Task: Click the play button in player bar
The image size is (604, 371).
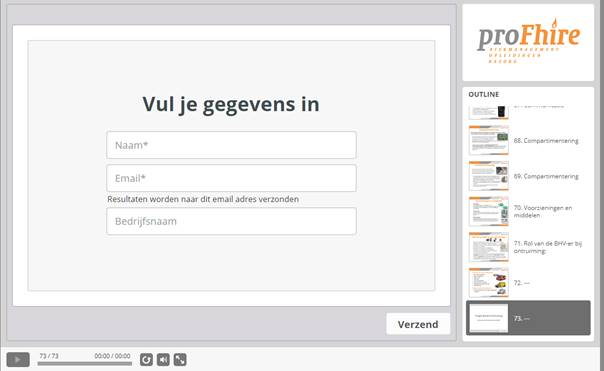Action: tap(18, 359)
